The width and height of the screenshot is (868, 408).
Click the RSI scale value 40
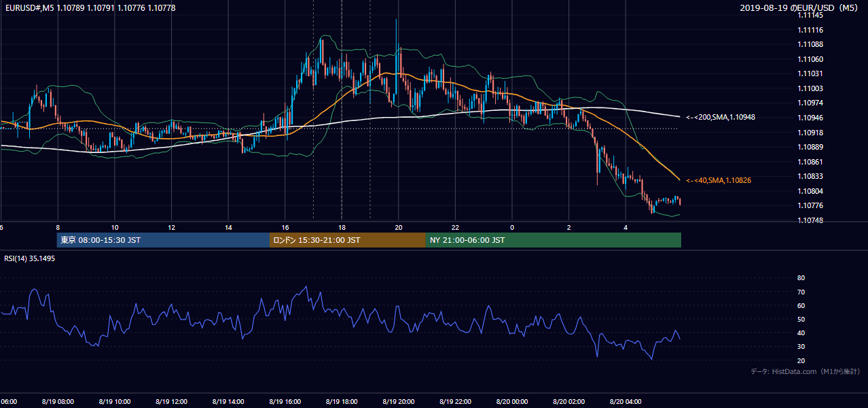(x=801, y=333)
